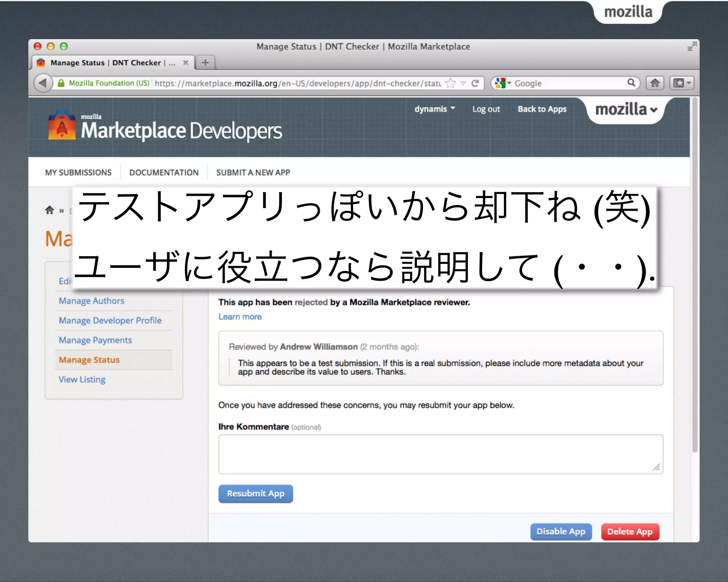Open SUBMIT A NEW APP menu item
Screen dimensions: 728x582
[253, 172]
